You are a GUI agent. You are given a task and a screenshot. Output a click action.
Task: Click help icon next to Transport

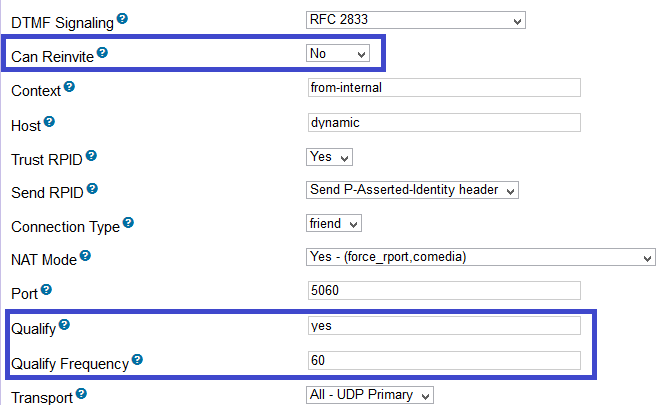pyautogui.click(x=82, y=394)
